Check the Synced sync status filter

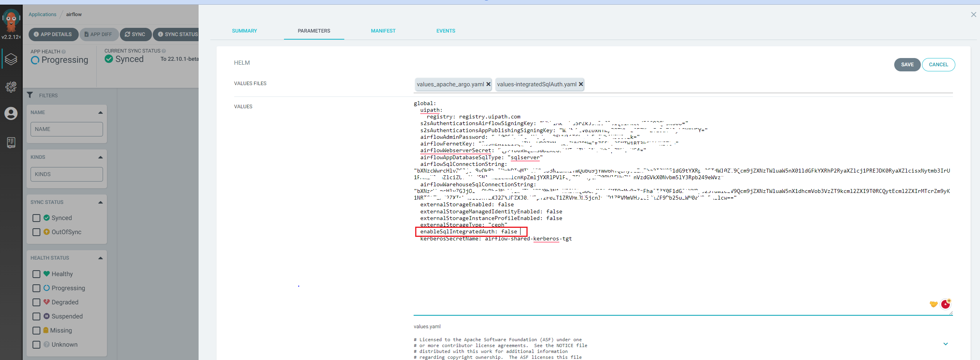[x=36, y=218]
